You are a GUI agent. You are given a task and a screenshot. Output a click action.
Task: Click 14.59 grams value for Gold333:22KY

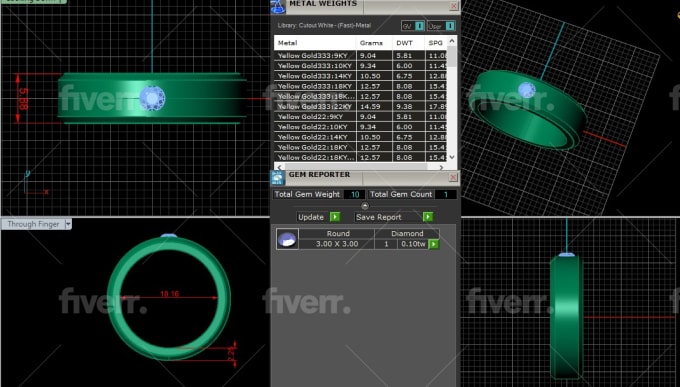click(370, 106)
